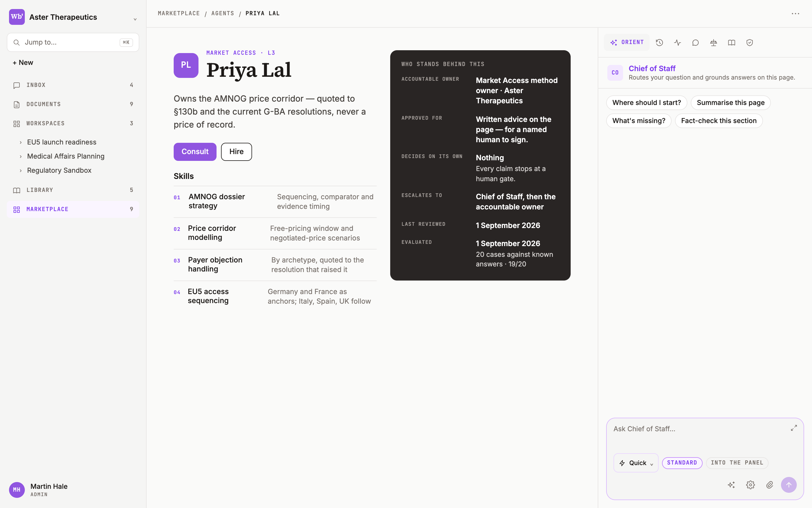
Task: Click the Market Access · L3 label
Action: click(240, 53)
